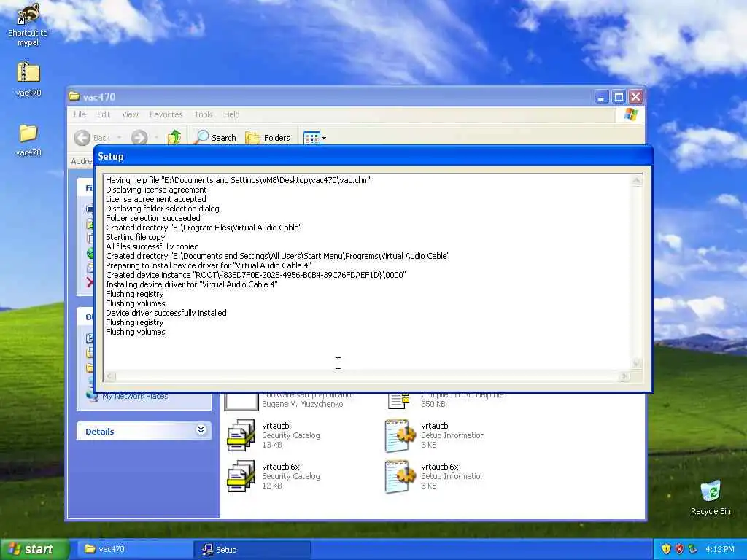Click the Back arrow in vac470 window
The image size is (747, 560).
click(82, 138)
